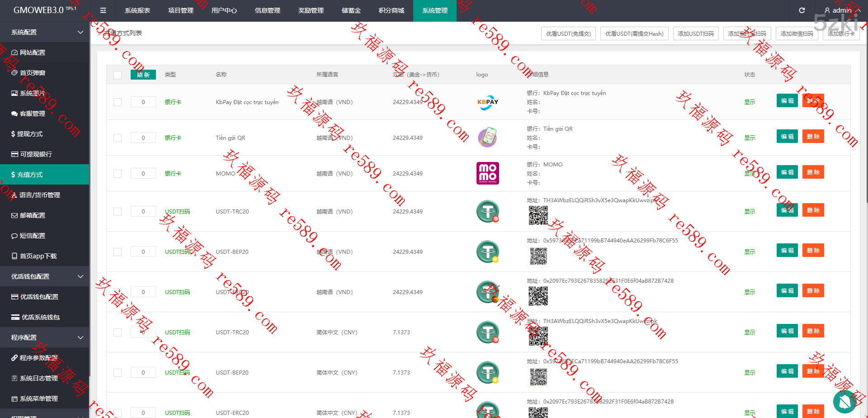Switch to the 系统报表 top menu
The height and width of the screenshot is (418, 868).
point(137,10)
